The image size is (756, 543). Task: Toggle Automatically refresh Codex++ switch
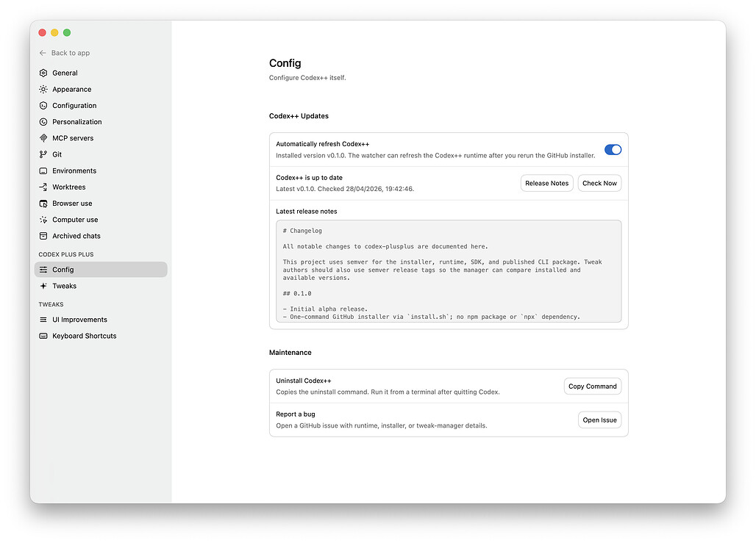click(613, 150)
